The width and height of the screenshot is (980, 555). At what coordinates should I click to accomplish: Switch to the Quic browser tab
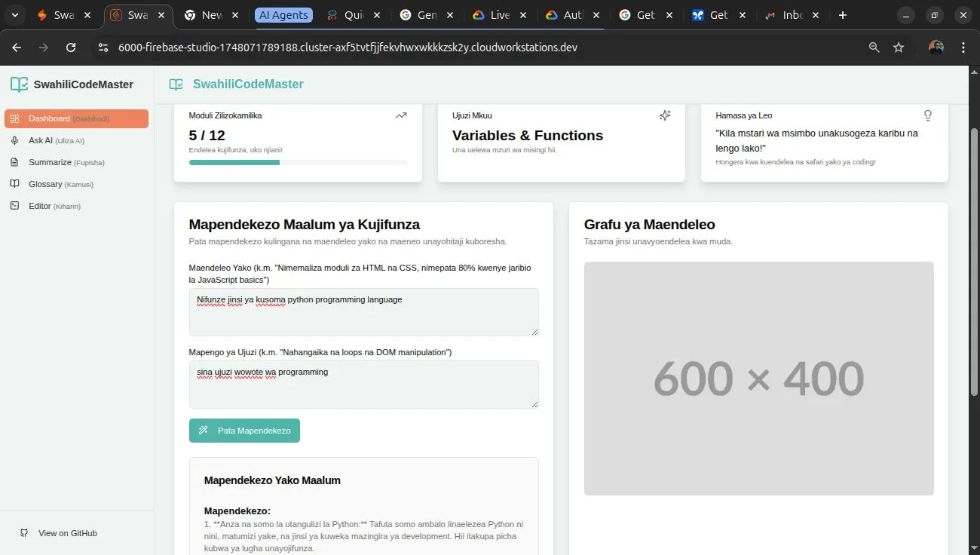tap(354, 15)
